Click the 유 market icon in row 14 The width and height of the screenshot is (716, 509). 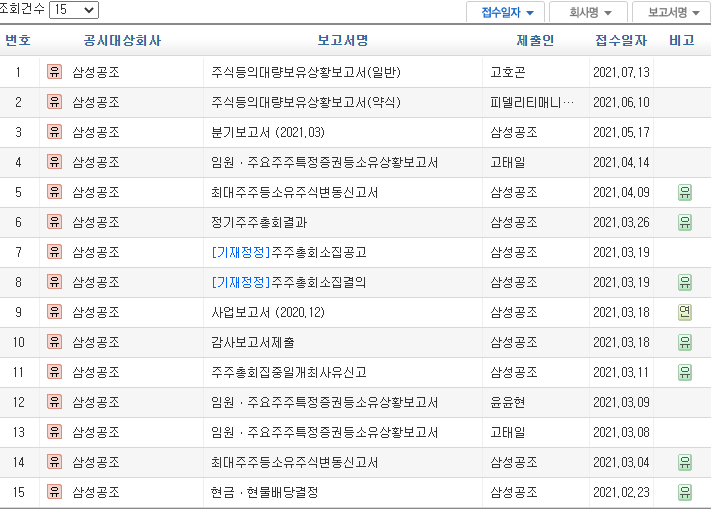(54, 462)
